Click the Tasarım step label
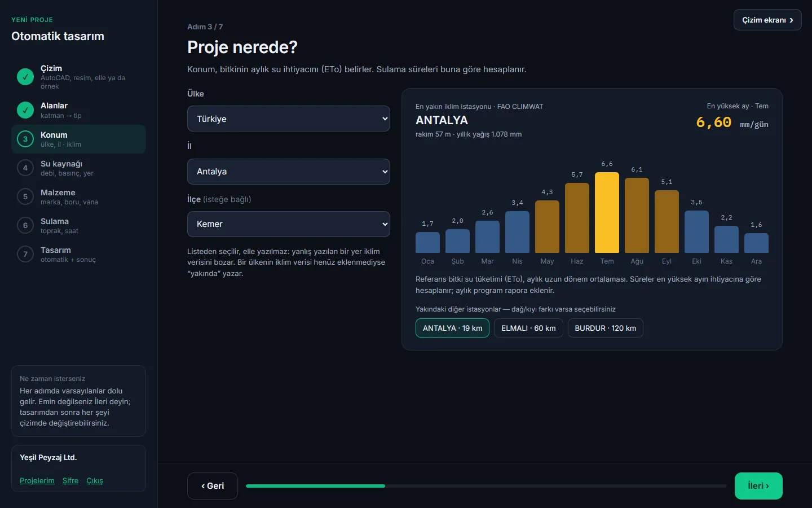Viewport: 812px width, 508px height. pos(56,250)
